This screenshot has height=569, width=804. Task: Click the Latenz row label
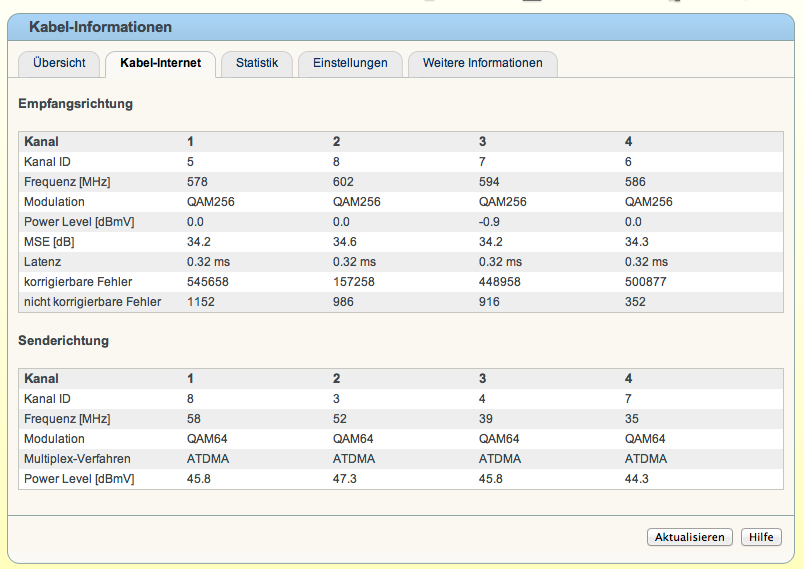click(x=44, y=262)
